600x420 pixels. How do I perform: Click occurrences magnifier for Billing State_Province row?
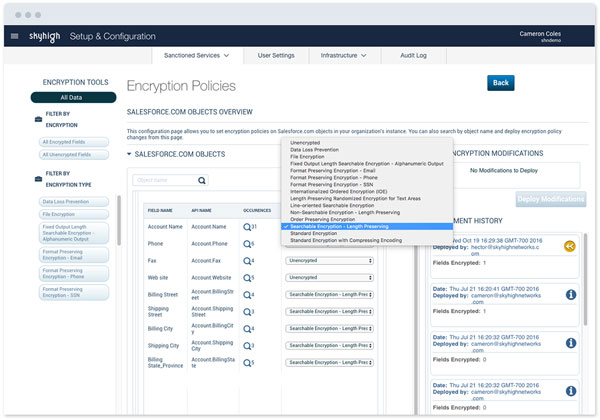247,362
